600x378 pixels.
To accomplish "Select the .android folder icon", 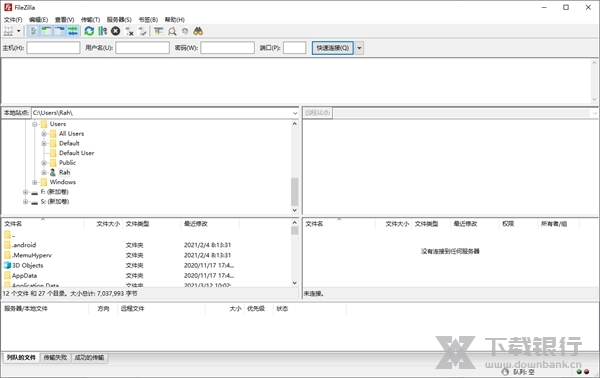I will point(7,245).
